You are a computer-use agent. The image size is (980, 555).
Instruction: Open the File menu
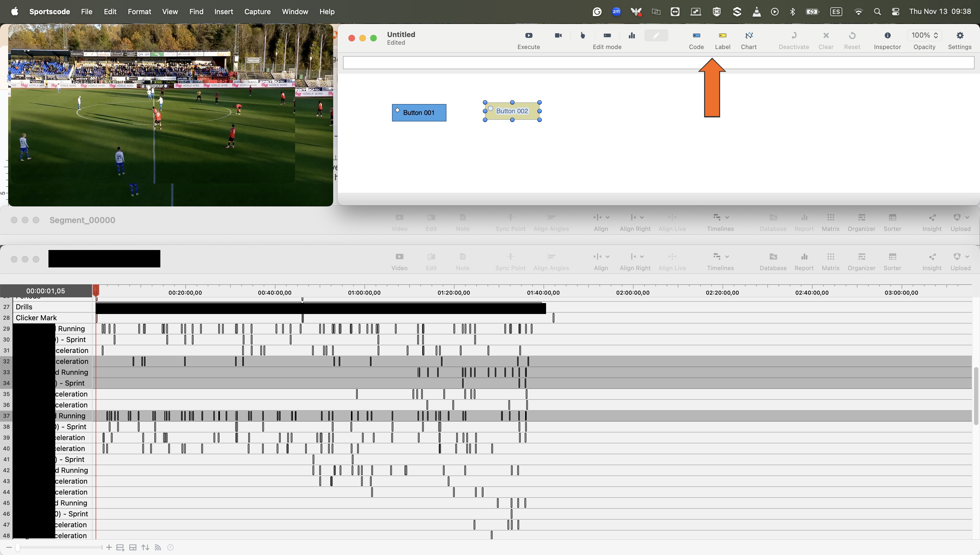[x=87, y=11]
